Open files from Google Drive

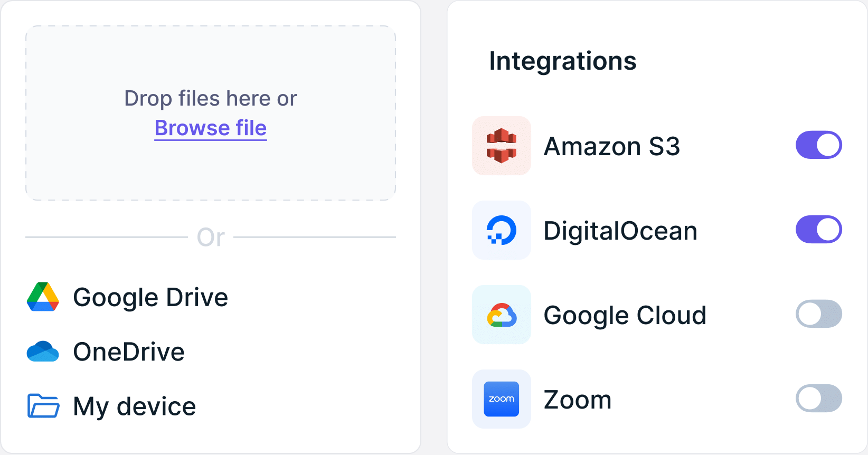tap(150, 297)
